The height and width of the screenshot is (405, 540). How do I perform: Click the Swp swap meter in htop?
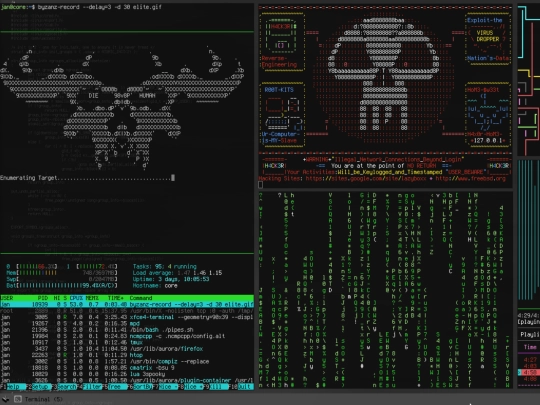tap(62, 279)
